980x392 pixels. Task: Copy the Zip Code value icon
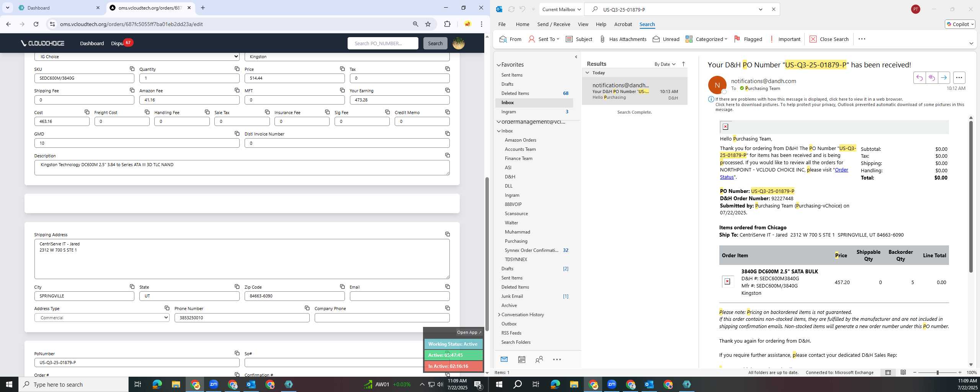coord(342,287)
